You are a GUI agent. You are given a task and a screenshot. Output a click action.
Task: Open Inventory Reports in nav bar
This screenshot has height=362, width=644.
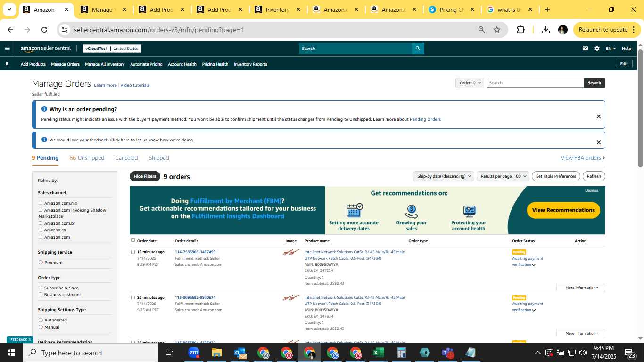(250, 64)
